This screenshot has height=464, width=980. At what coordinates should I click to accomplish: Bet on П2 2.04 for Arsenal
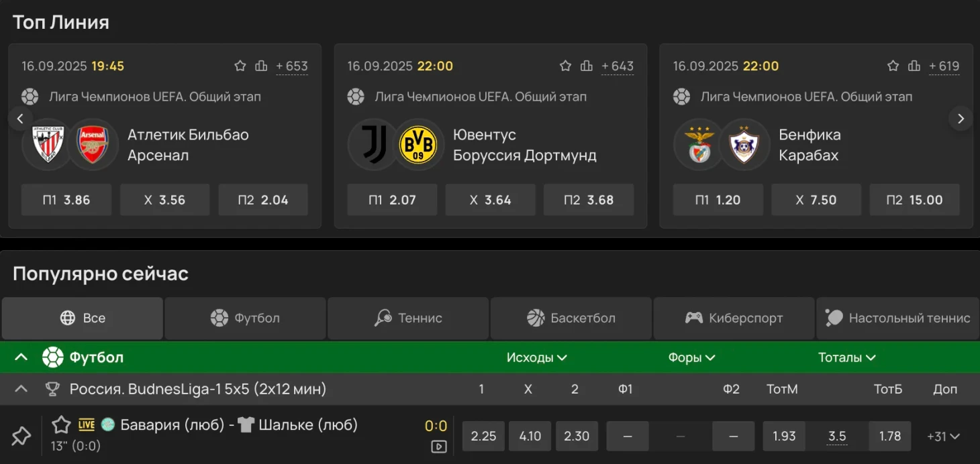[263, 200]
